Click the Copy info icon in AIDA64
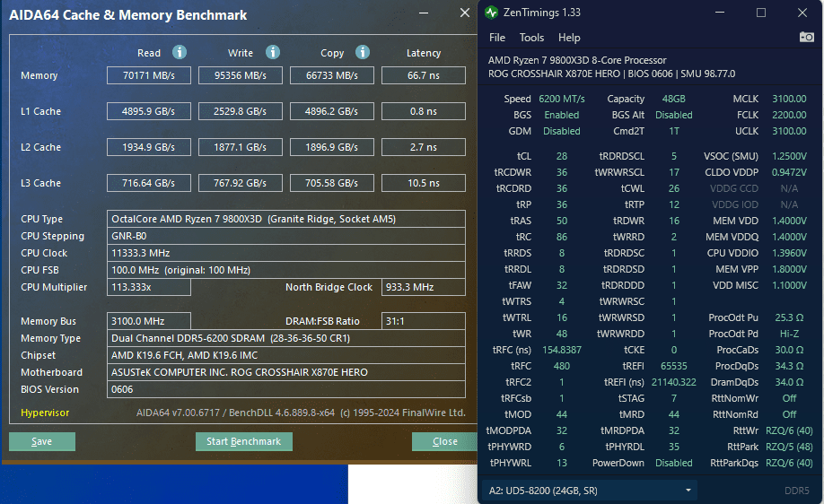The width and height of the screenshot is (824, 504). pos(363,53)
